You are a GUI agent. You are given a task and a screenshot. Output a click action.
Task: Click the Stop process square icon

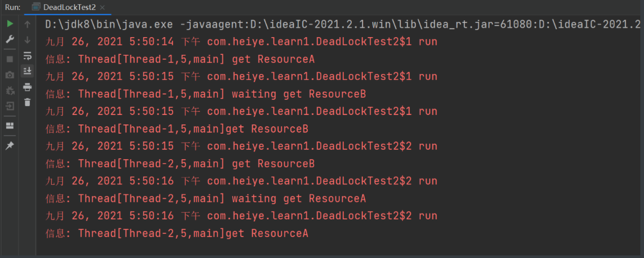coord(10,59)
